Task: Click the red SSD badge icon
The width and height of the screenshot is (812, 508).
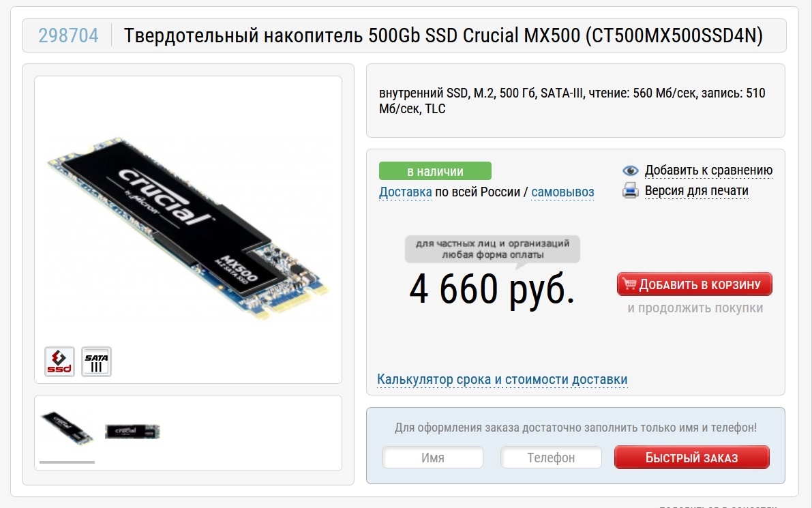Action: 59,361
